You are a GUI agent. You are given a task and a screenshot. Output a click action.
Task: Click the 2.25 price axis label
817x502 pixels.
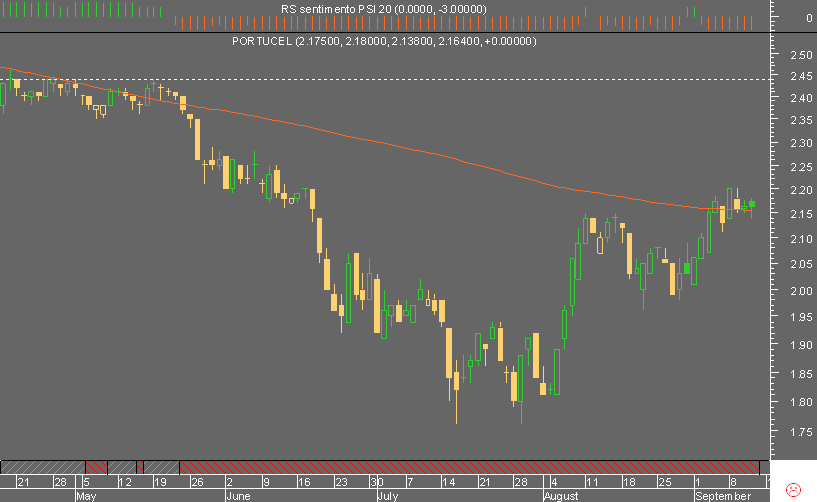point(801,167)
